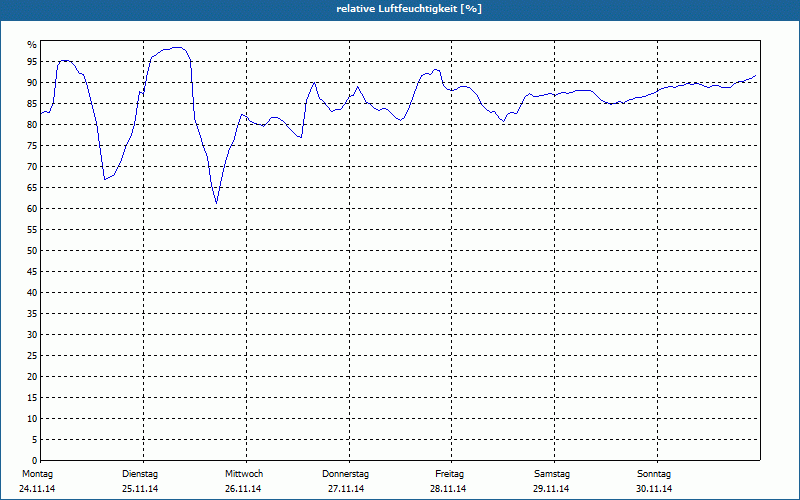Click the y-axis value '5'
Screen dimensions: 800x500
click(35, 440)
